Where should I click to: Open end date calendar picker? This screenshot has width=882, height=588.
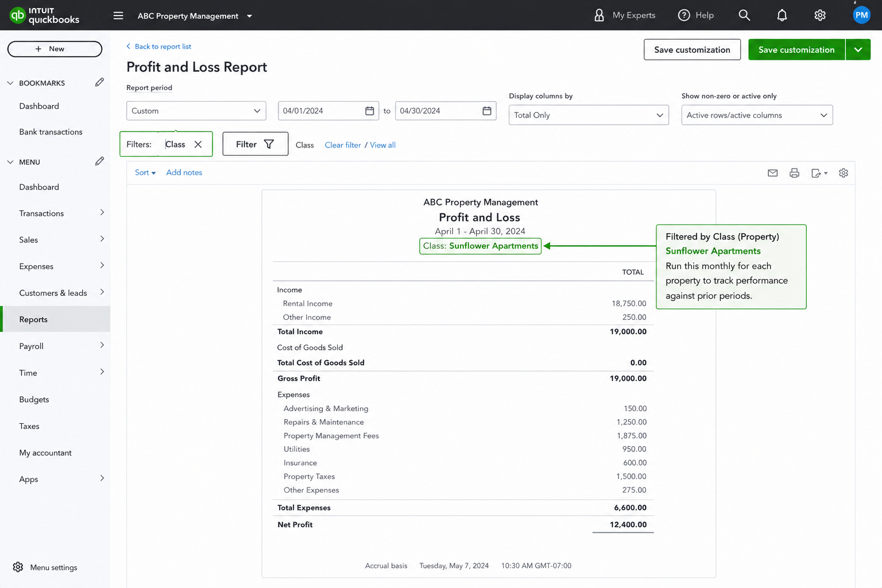[487, 111]
